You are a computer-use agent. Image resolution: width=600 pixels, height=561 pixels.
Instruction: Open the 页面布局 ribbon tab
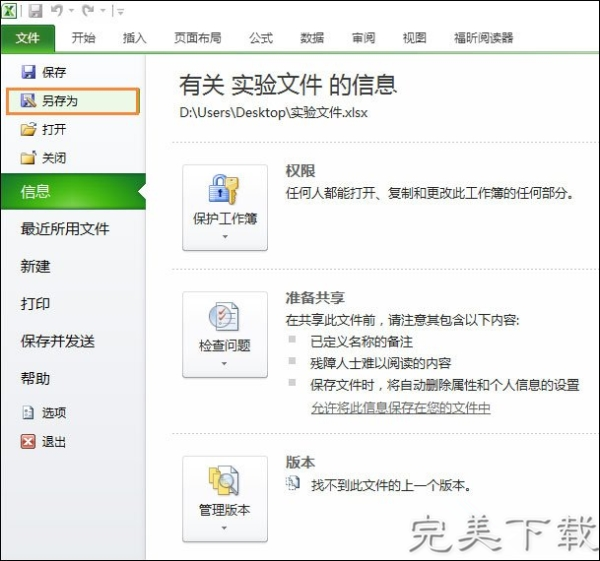point(198,38)
